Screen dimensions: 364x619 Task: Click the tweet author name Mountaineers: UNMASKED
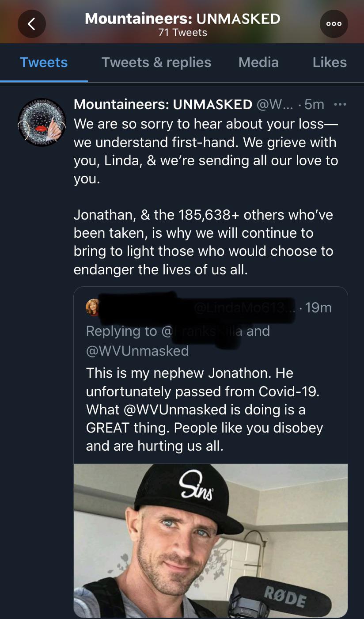(x=163, y=104)
